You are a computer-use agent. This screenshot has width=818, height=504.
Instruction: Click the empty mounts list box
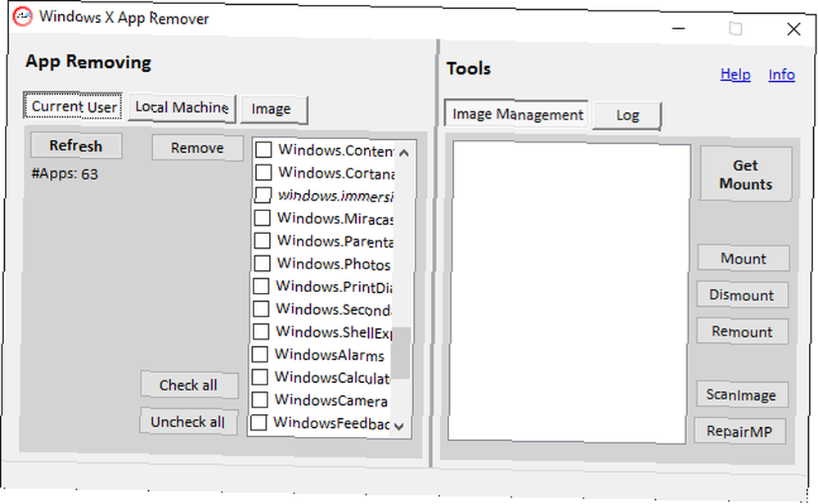569,293
